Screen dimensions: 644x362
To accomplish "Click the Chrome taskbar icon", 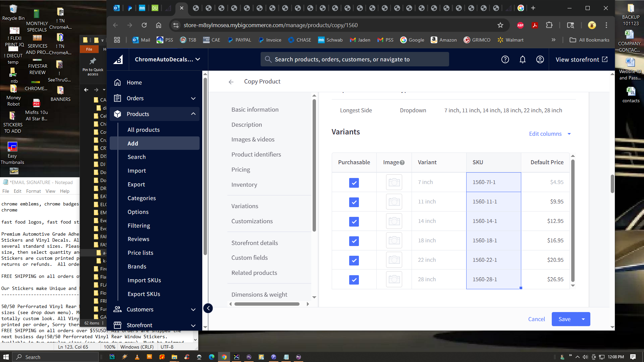I will click(x=224, y=357).
